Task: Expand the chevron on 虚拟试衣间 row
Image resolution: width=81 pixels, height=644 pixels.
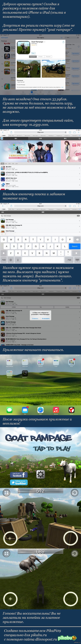Action: coord(80,168)
